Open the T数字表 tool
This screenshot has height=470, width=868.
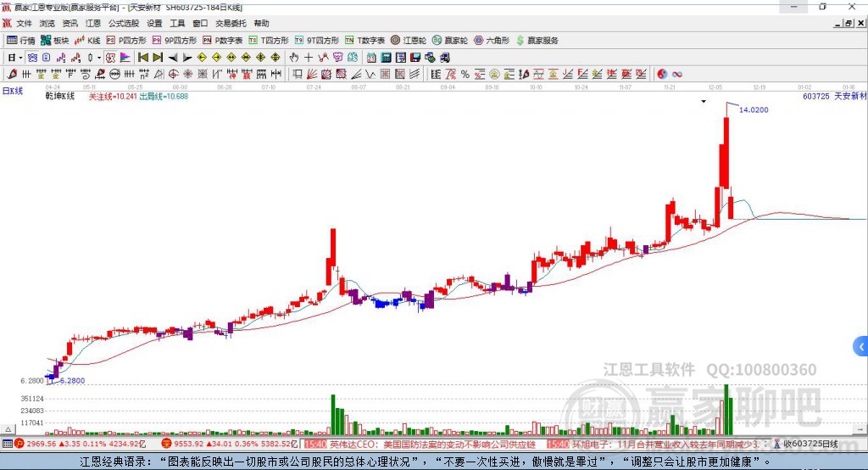[364, 41]
